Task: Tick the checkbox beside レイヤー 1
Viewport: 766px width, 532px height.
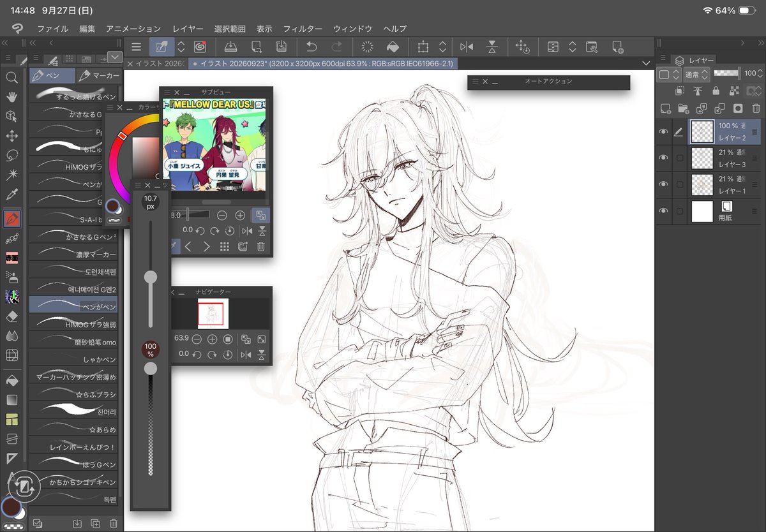Action: click(680, 185)
